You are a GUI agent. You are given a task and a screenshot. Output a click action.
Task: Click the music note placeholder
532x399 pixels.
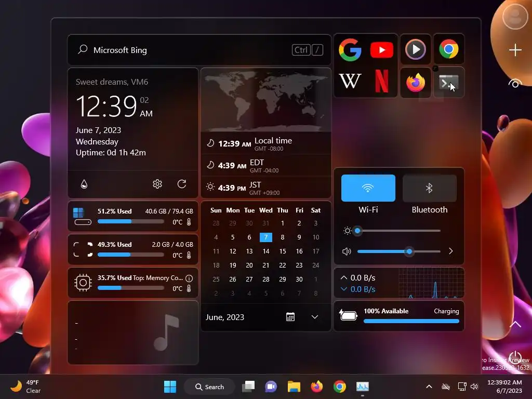(166, 332)
